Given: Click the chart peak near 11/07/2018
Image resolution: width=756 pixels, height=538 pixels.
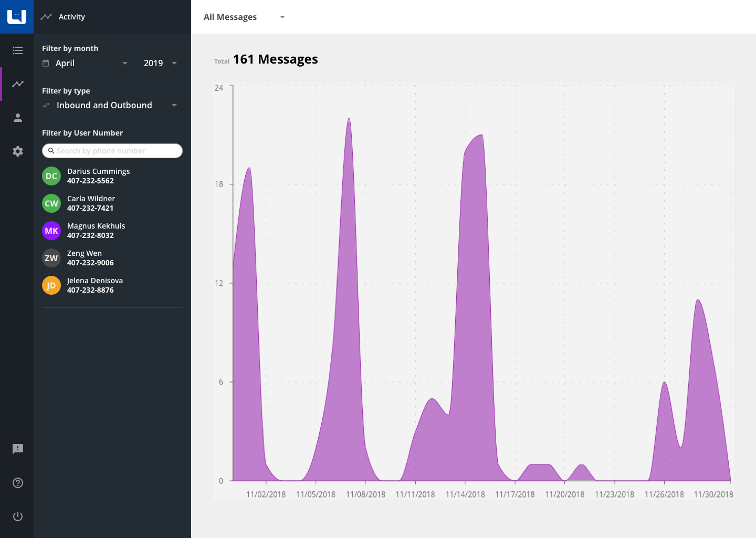Looking at the screenshot, I should coord(349,120).
